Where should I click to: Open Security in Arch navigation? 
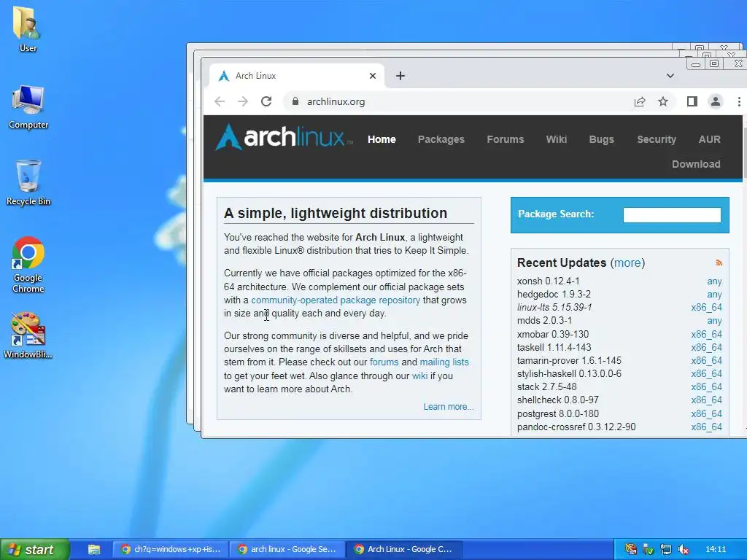[657, 139]
